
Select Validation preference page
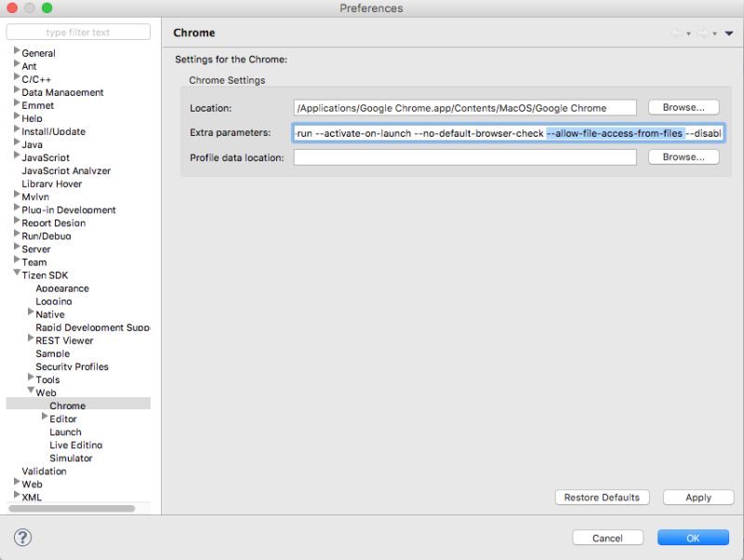click(x=44, y=472)
